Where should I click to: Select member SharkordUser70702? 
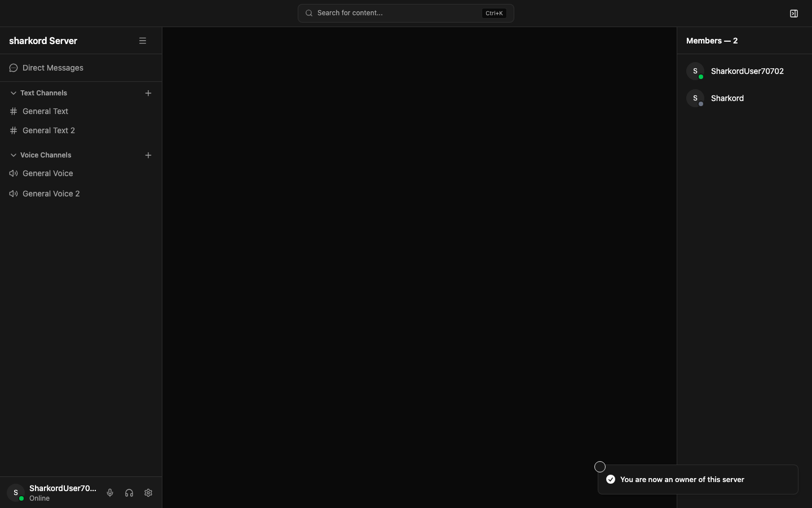coord(744,71)
